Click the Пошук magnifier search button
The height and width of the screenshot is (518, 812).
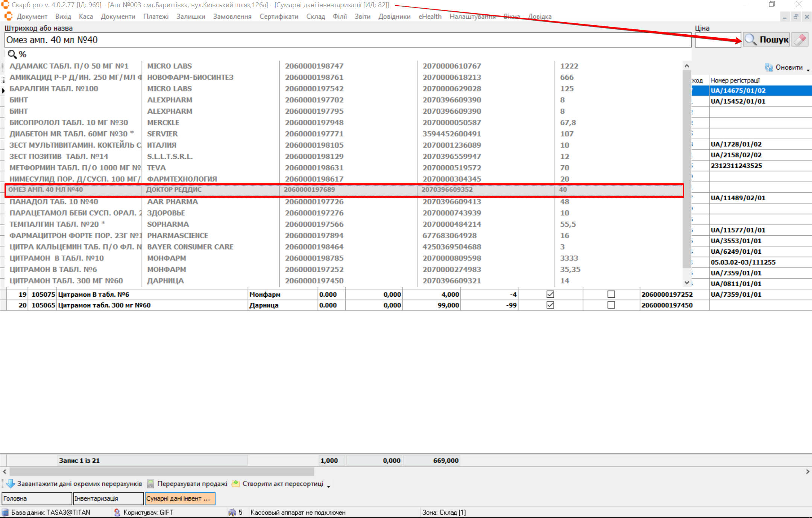(766, 40)
